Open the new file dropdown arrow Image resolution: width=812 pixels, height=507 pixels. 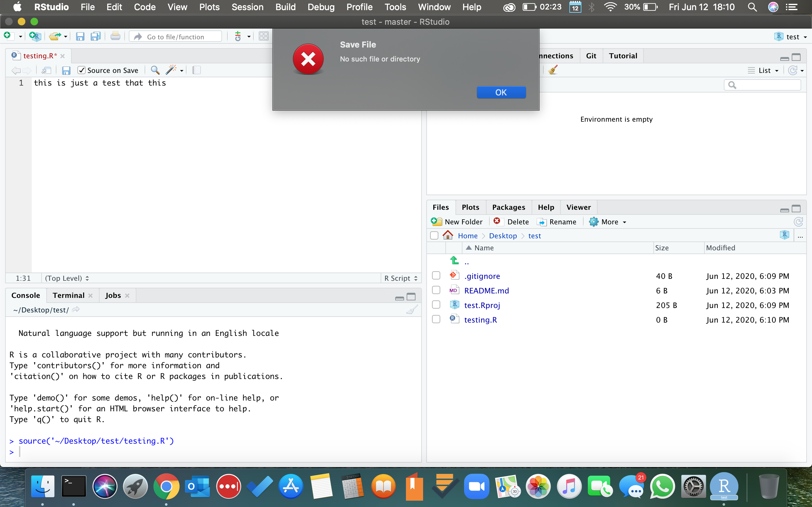[x=19, y=36]
